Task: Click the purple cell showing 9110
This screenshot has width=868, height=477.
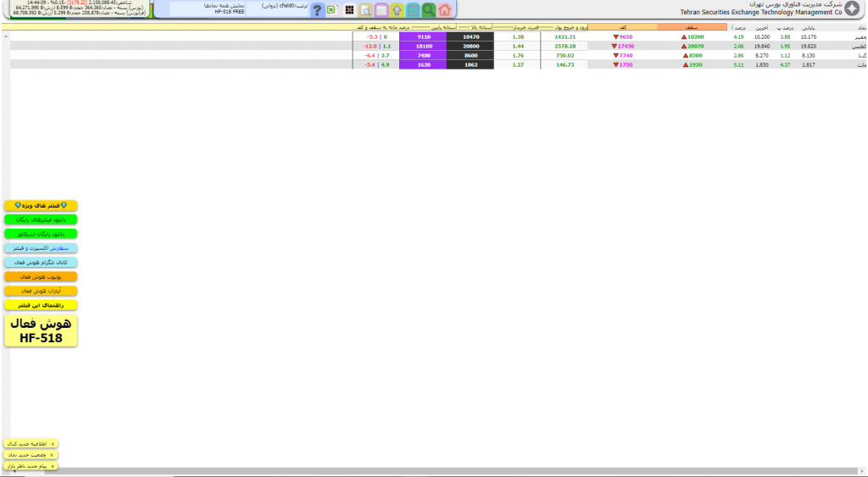Action: point(423,37)
